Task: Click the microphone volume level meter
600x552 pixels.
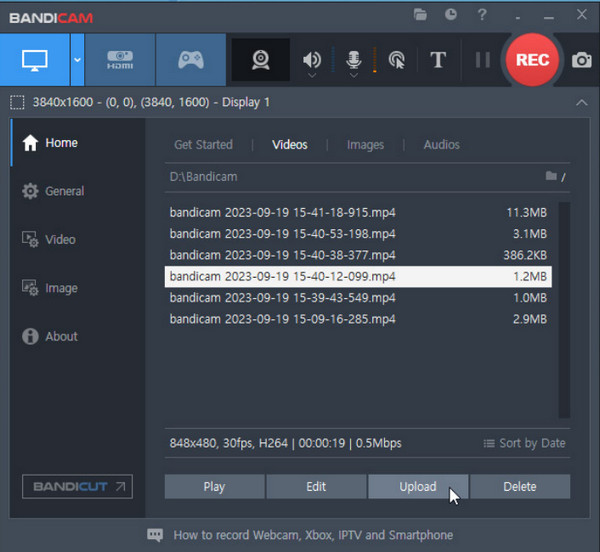Action: click(x=375, y=60)
